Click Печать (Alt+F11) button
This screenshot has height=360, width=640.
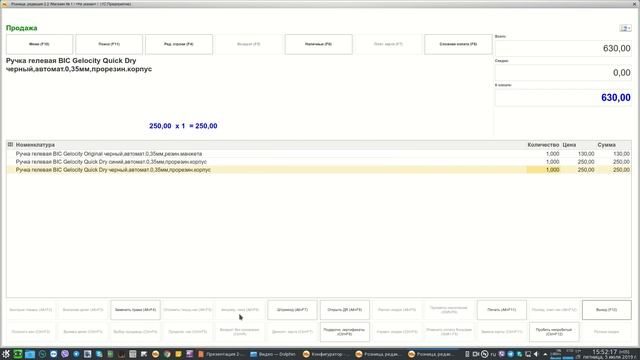click(502, 310)
